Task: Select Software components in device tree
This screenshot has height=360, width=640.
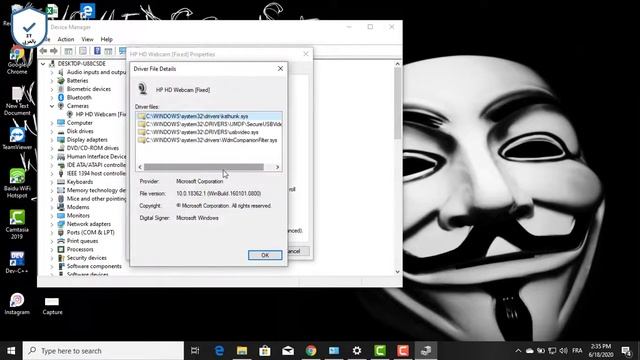Action: point(94,266)
